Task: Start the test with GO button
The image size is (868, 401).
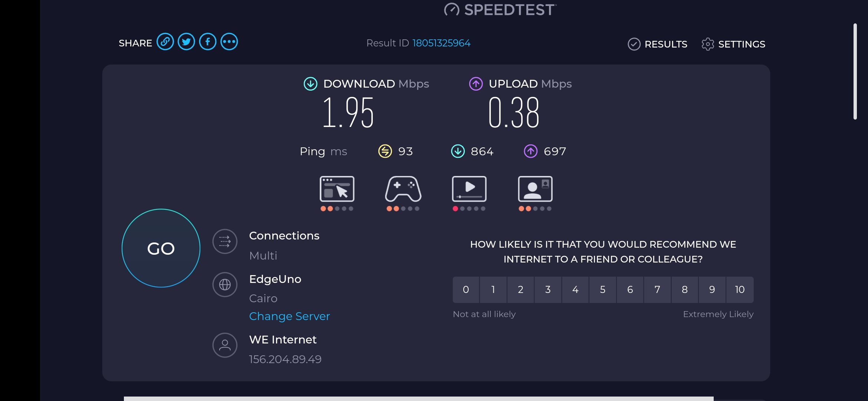Action: [x=161, y=248]
